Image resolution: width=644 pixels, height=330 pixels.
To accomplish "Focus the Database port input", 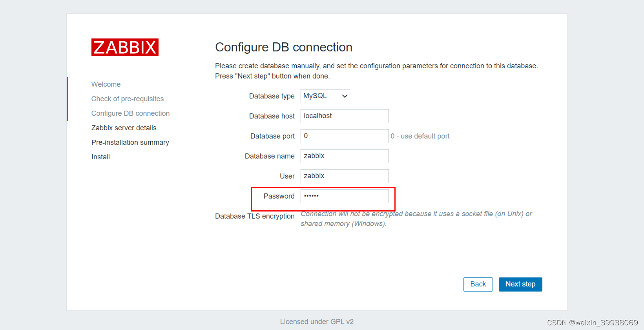I will point(345,136).
